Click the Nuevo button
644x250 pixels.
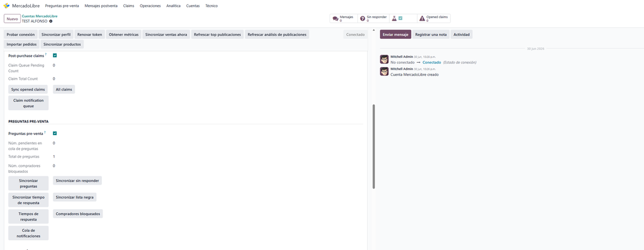coord(13,18)
